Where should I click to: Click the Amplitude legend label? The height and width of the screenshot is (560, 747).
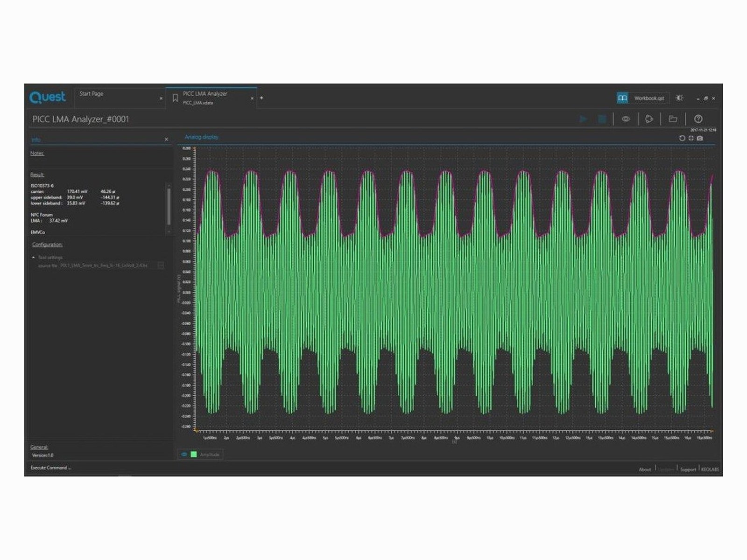[210, 455]
